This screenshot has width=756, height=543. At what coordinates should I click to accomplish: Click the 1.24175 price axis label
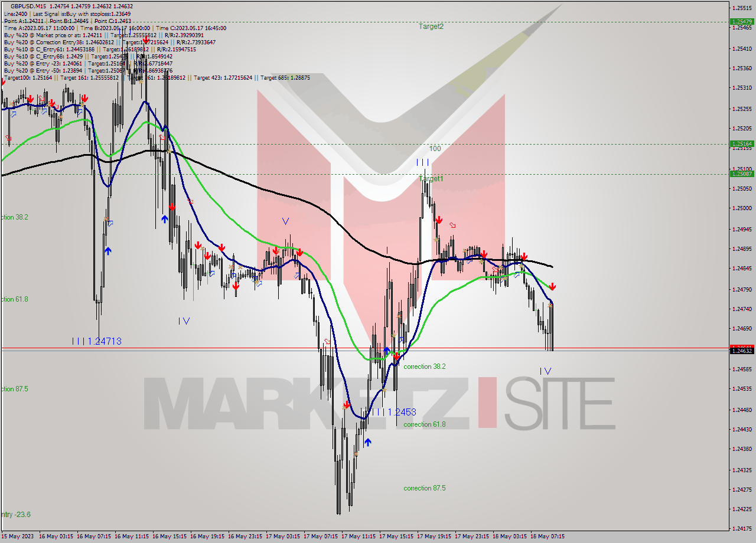click(742, 529)
